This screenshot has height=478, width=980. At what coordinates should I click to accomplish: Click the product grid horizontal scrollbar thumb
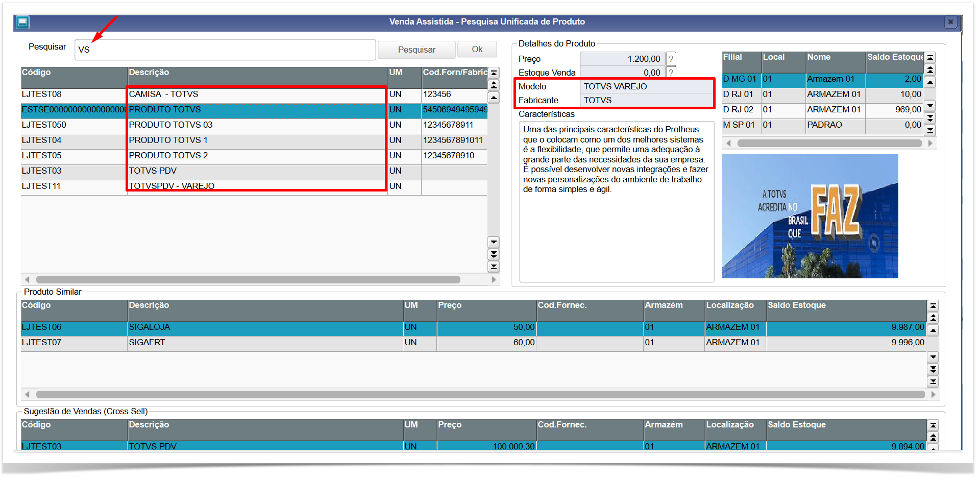click(248, 279)
